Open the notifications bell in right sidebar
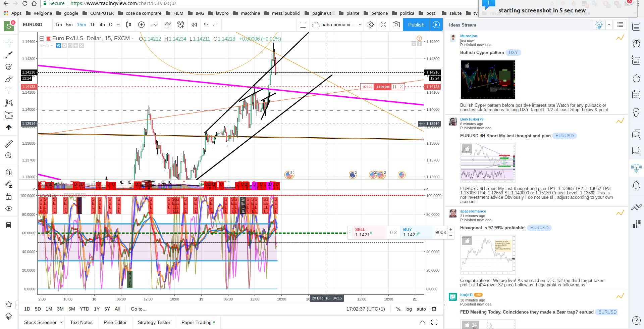 point(636,185)
